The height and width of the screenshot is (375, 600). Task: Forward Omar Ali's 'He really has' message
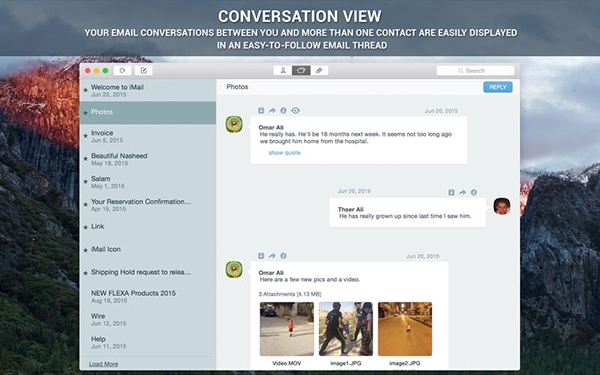(x=272, y=111)
